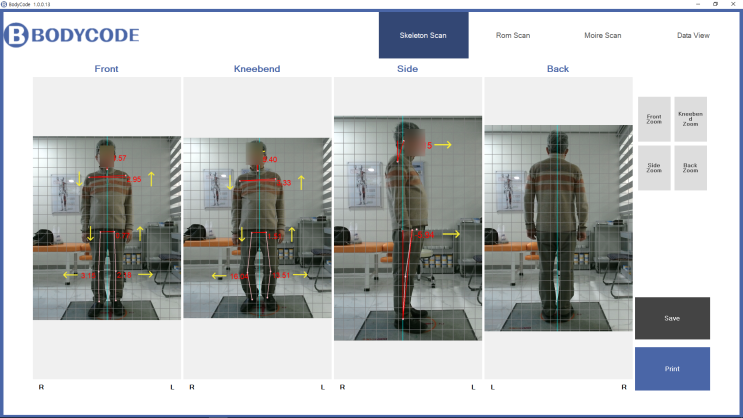Click the -5.94 pelvis value in Side view
This screenshot has width=743, height=418.
(x=424, y=235)
